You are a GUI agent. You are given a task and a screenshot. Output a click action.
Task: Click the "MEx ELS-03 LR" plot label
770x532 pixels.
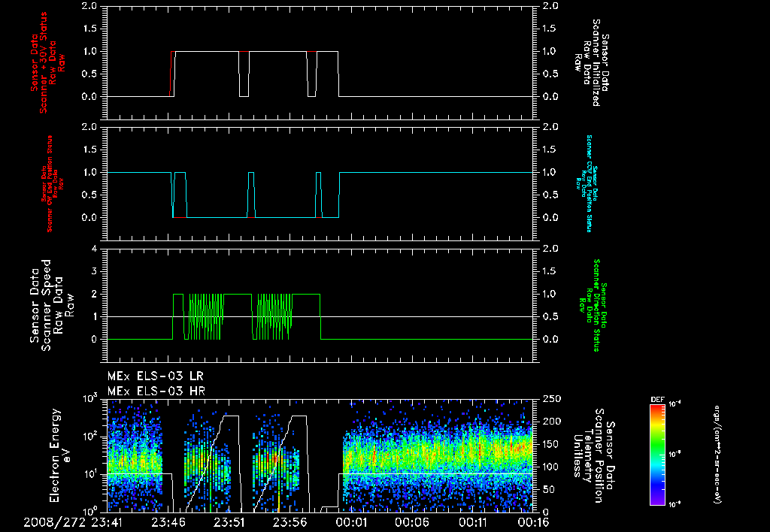tap(155, 376)
